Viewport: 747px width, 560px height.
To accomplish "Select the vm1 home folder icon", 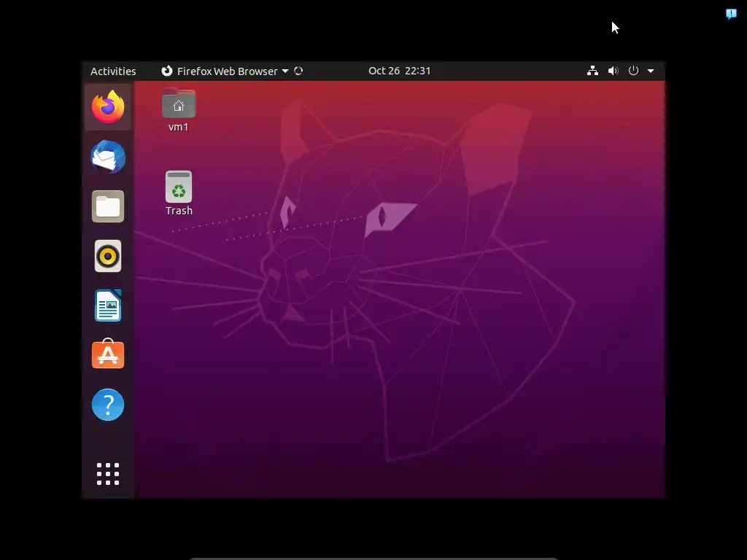I will pos(179,103).
